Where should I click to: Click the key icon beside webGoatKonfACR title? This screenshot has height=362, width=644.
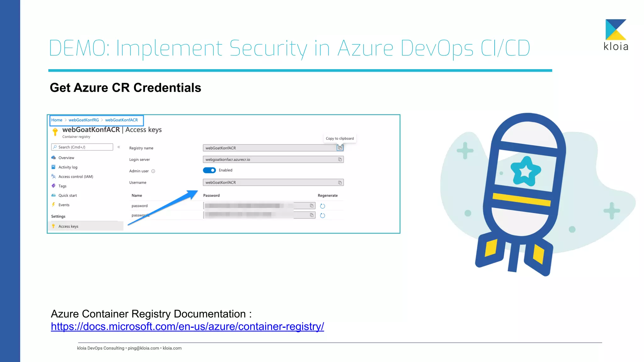[55, 132]
